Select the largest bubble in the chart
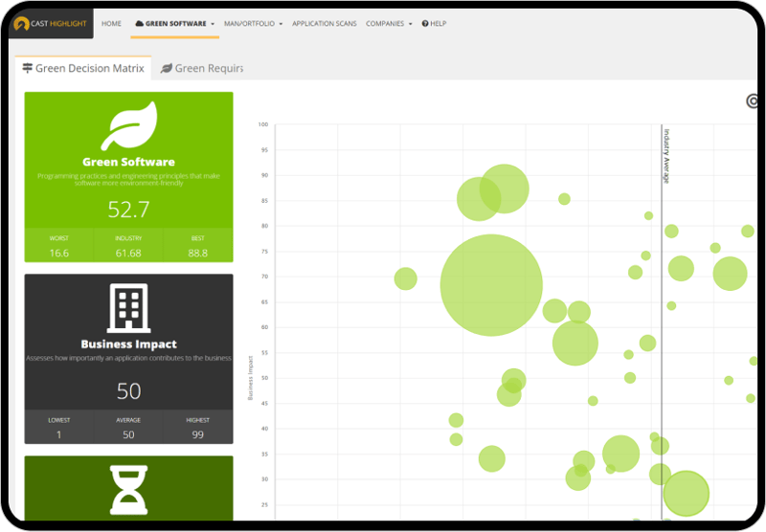This screenshot has height=532, width=766. coord(491,285)
